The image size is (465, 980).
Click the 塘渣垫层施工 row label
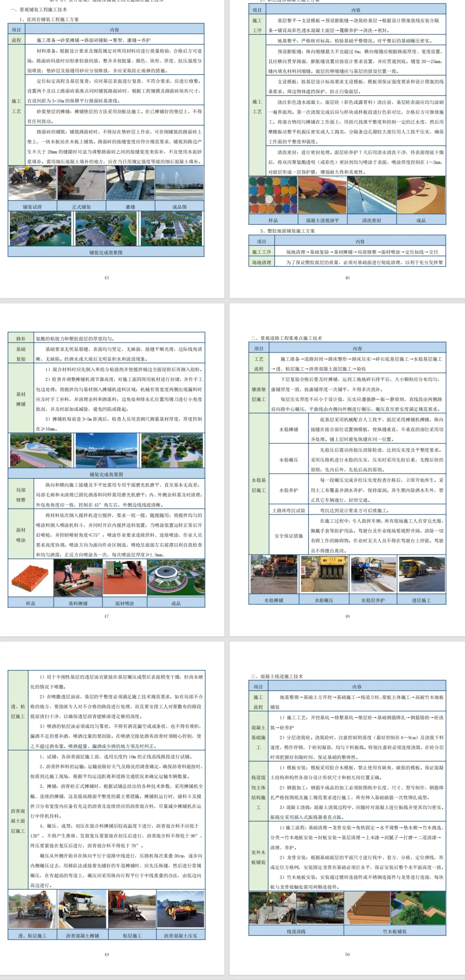(258, 394)
